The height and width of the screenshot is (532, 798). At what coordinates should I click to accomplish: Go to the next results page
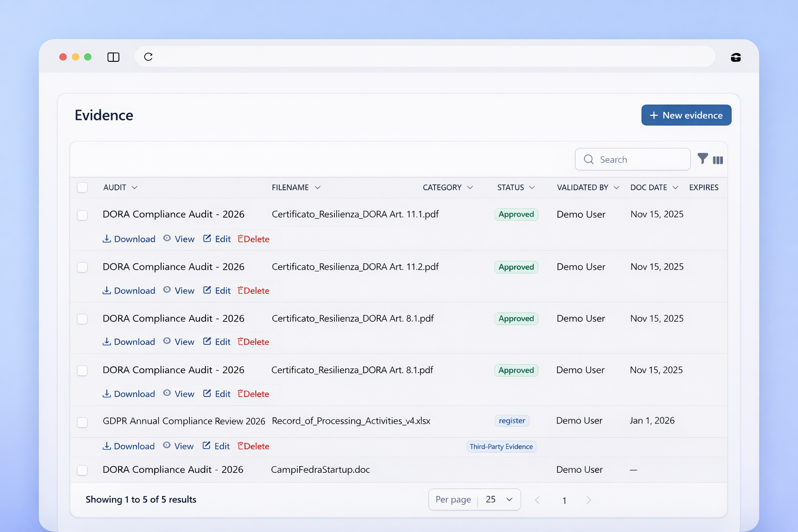click(x=588, y=500)
